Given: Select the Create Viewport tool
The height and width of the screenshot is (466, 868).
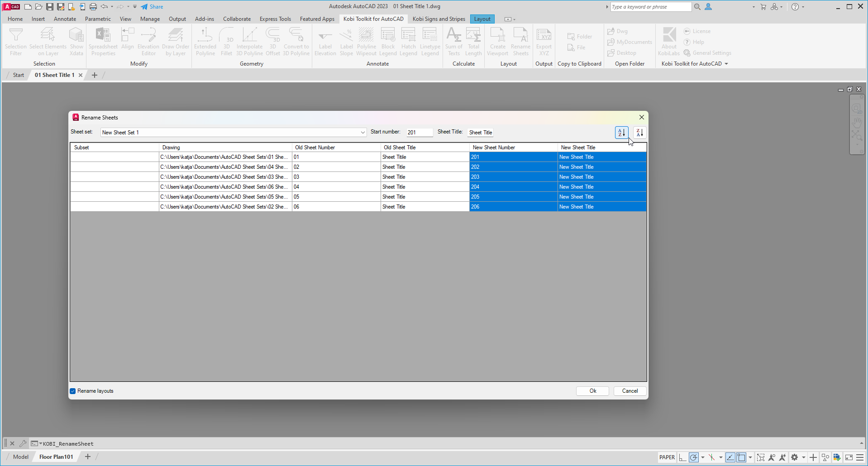Looking at the screenshot, I should click(x=497, y=42).
